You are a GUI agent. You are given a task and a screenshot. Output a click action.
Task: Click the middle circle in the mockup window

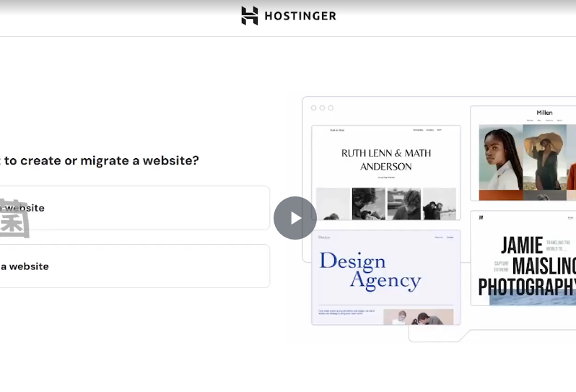click(x=323, y=108)
